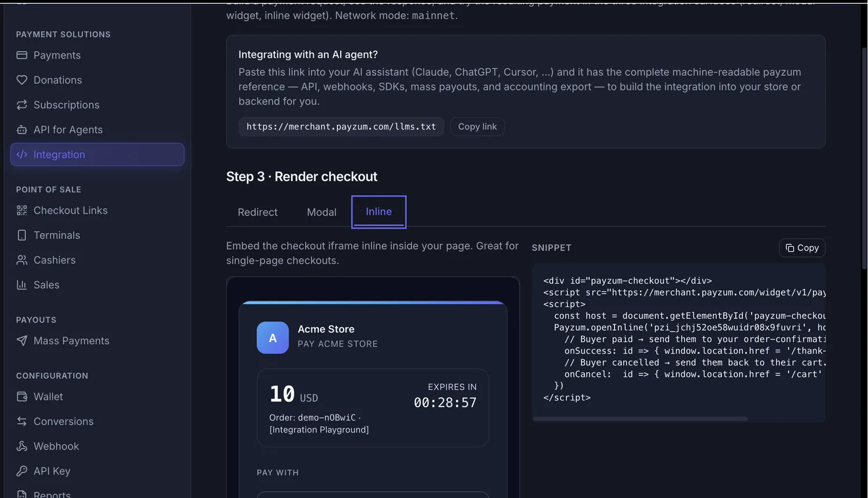Open the Payments section
The image size is (868, 498).
pyautogui.click(x=97, y=55)
